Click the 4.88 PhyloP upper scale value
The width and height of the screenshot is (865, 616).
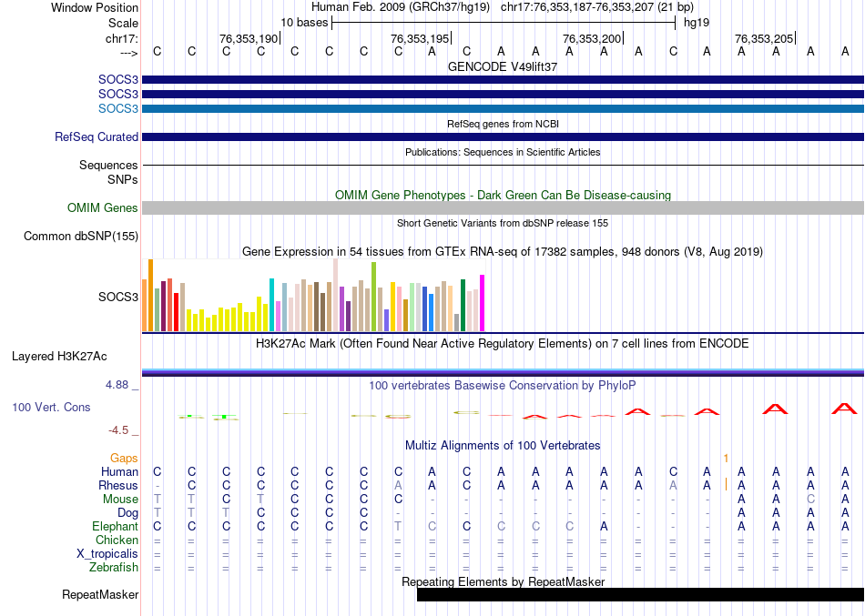click(x=117, y=384)
